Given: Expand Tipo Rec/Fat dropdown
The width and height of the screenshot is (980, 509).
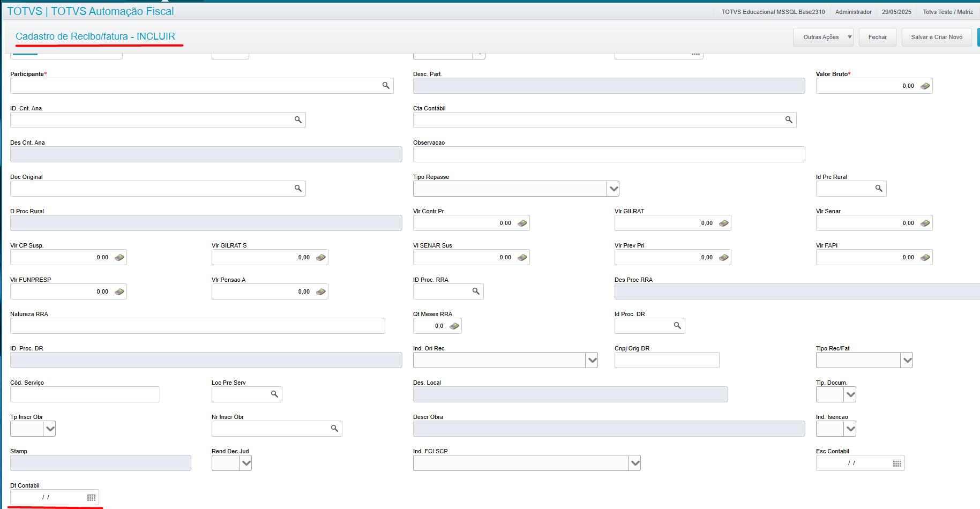Looking at the screenshot, I should click(x=907, y=360).
